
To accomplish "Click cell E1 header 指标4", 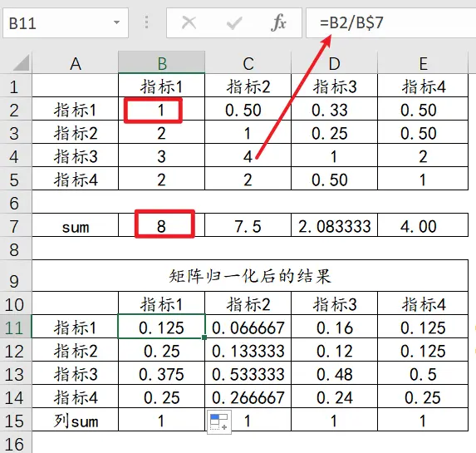I will pos(423,86).
